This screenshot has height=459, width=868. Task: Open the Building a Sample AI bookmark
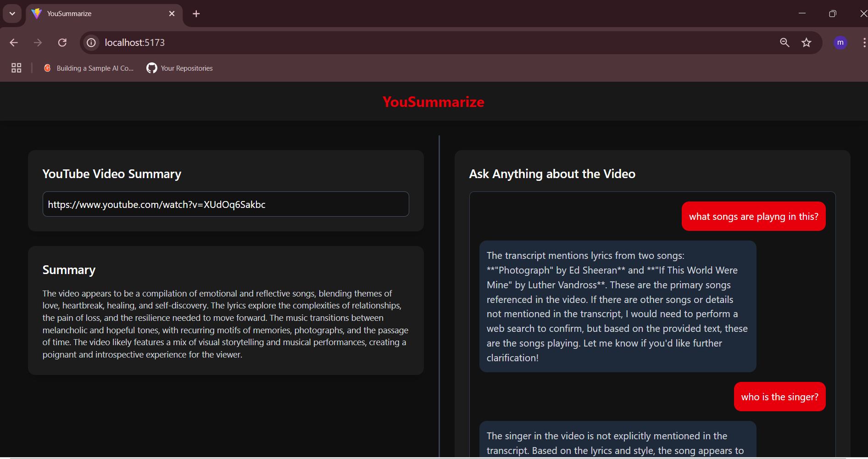[x=89, y=68]
